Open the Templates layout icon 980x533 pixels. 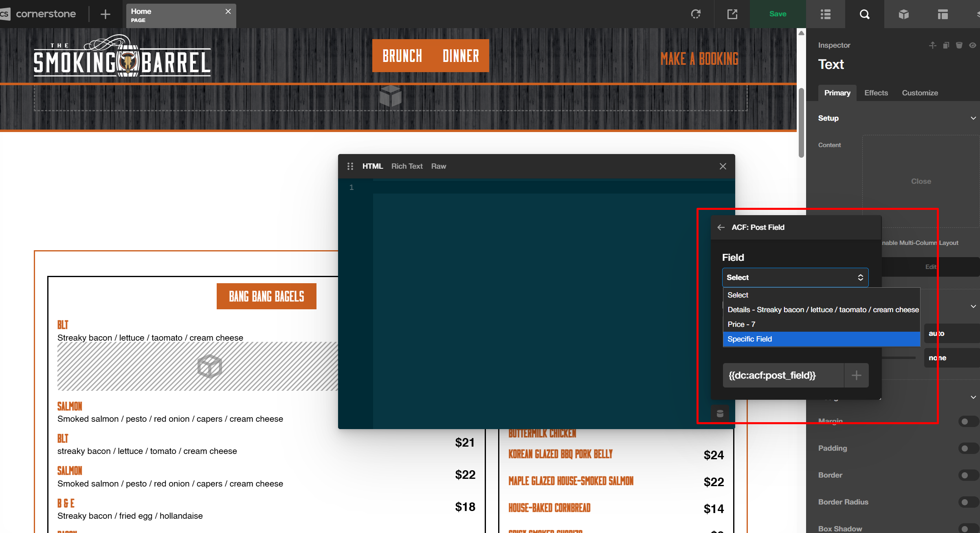(943, 14)
